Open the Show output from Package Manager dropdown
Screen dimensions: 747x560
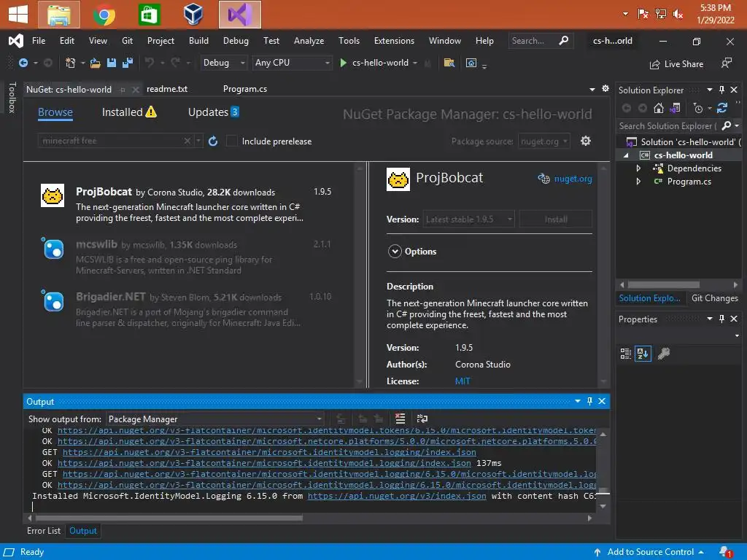pyautogui.click(x=215, y=419)
